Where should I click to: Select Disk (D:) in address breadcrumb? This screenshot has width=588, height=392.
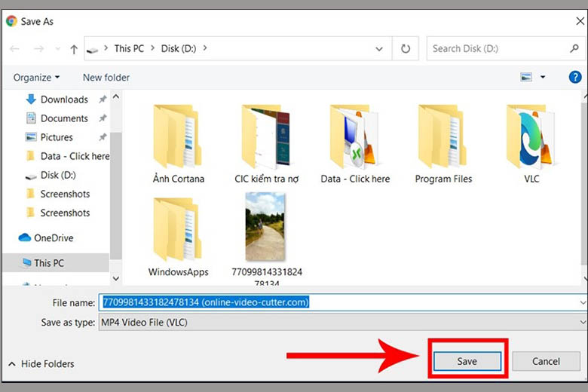point(179,48)
